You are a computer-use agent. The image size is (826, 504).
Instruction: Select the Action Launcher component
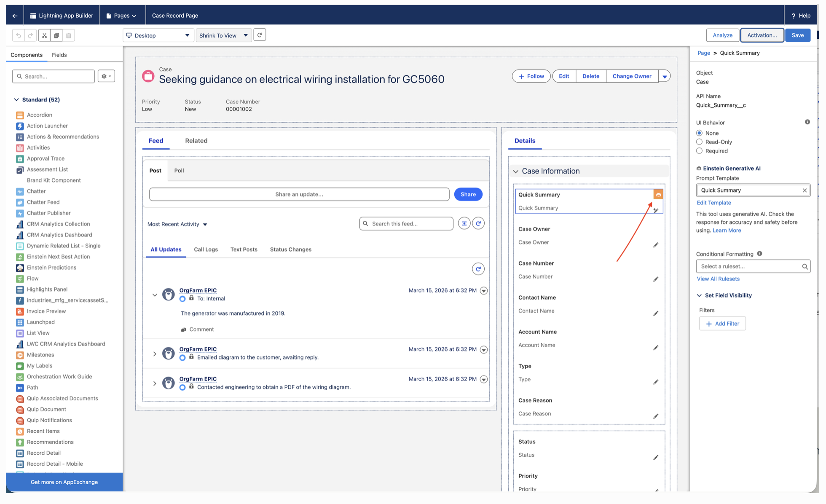[47, 126]
